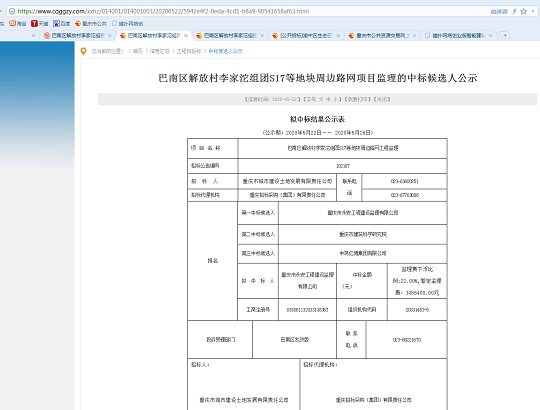This screenshot has height=410, width=540.
Task: Click the 巴南区发改委 cell
Action: pyautogui.click(x=294, y=339)
